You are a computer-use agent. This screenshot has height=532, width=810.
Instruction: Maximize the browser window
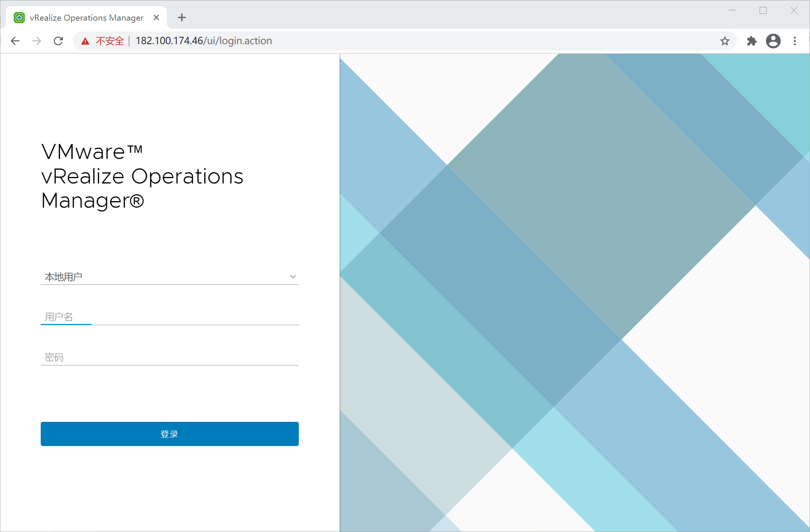pos(763,10)
